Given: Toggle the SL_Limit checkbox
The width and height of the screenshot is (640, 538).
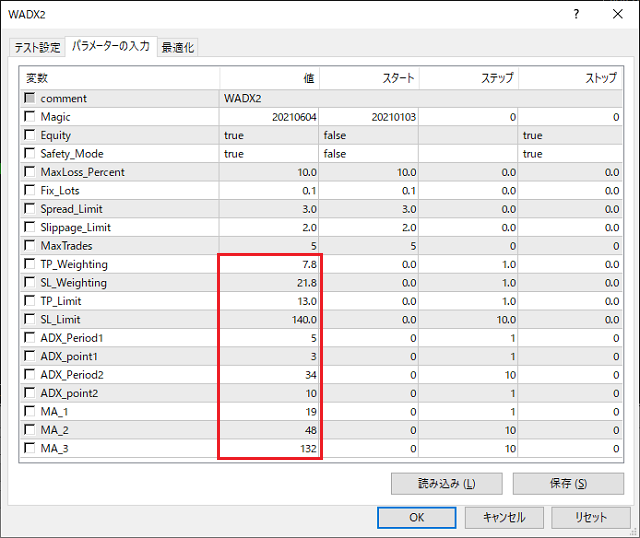Looking at the screenshot, I should [x=30, y=319].
